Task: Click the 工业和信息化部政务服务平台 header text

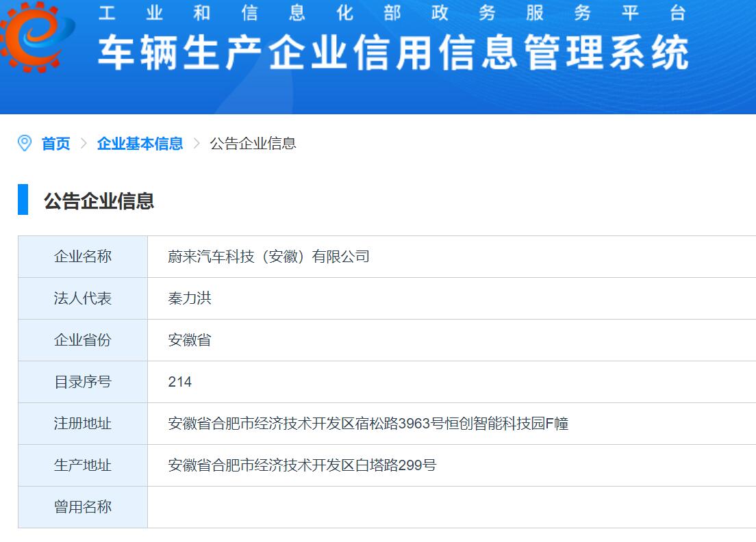Action: click(392, 13)
